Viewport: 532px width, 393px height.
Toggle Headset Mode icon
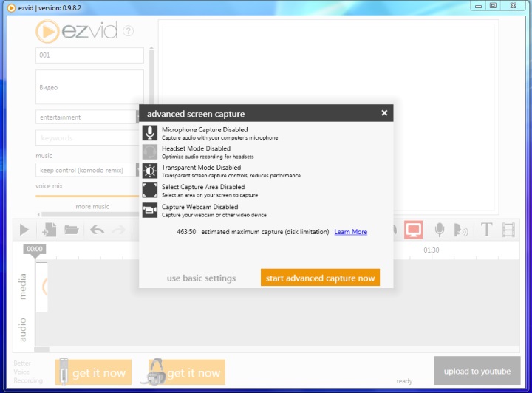pos(149,151)
